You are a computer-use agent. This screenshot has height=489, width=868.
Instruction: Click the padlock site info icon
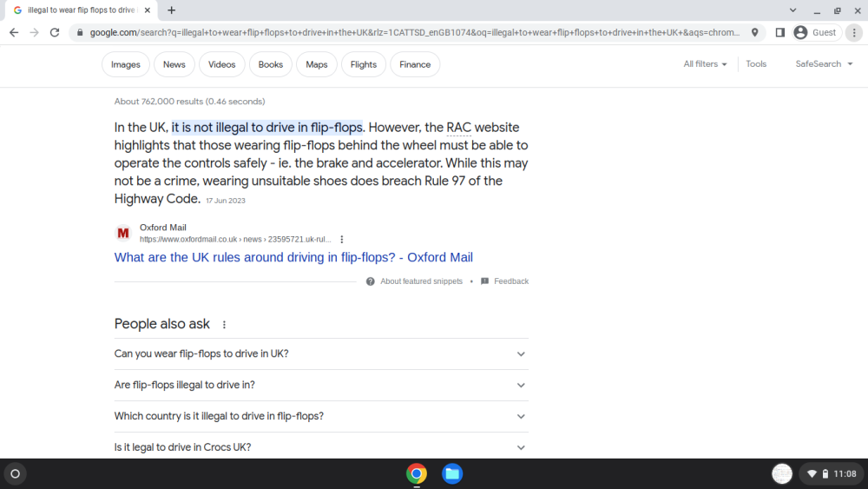coord(80,33)
